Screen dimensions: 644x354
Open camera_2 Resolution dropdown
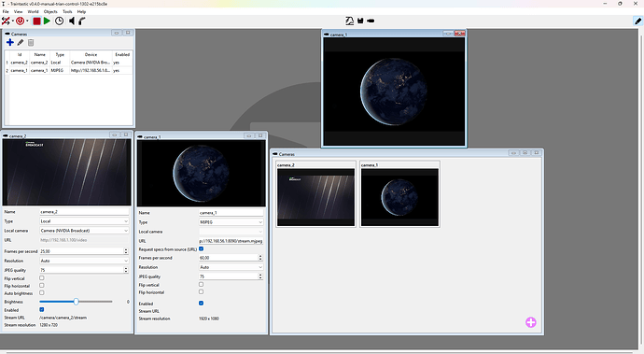(84, 261)
